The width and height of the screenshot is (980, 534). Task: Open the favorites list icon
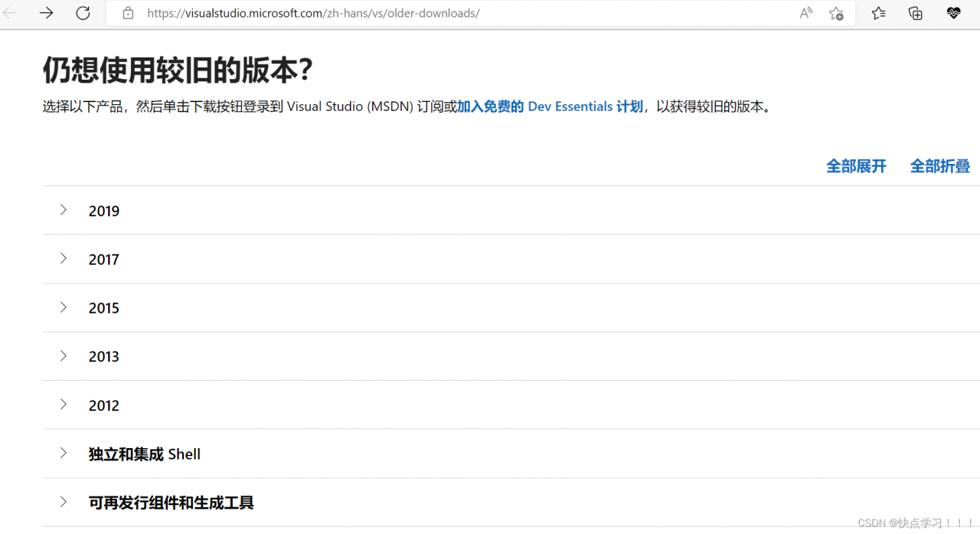click(878, 13)
